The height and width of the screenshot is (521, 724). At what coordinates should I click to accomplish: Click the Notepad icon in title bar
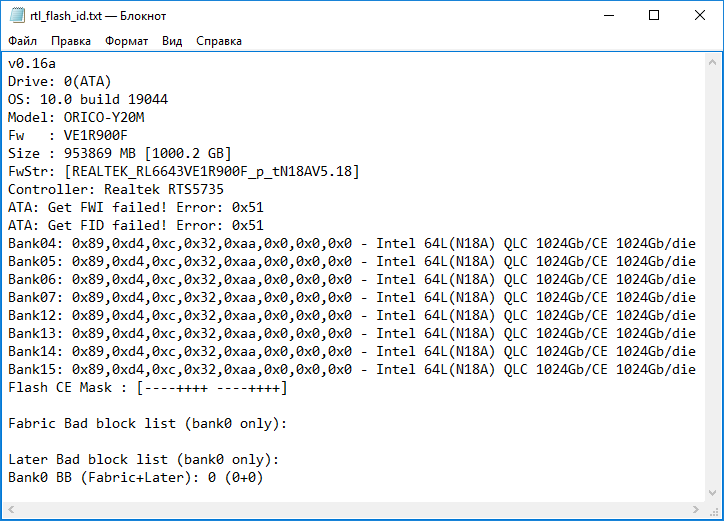click(x=17, y=15)
